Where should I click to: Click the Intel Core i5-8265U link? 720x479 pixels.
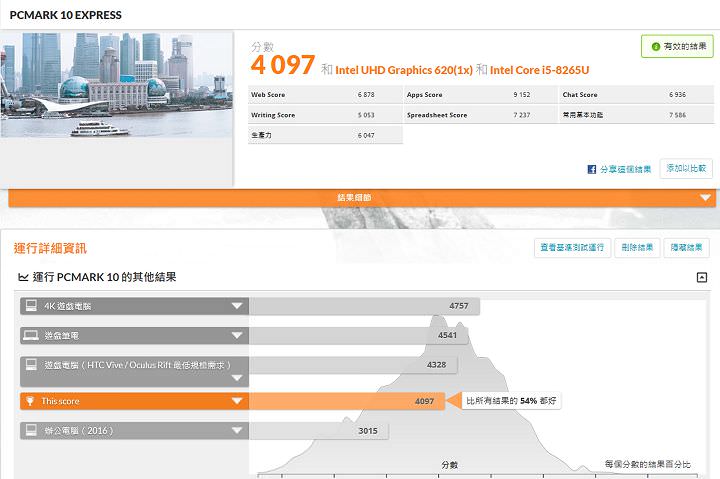pyautogui.click(x=539, y=70)
